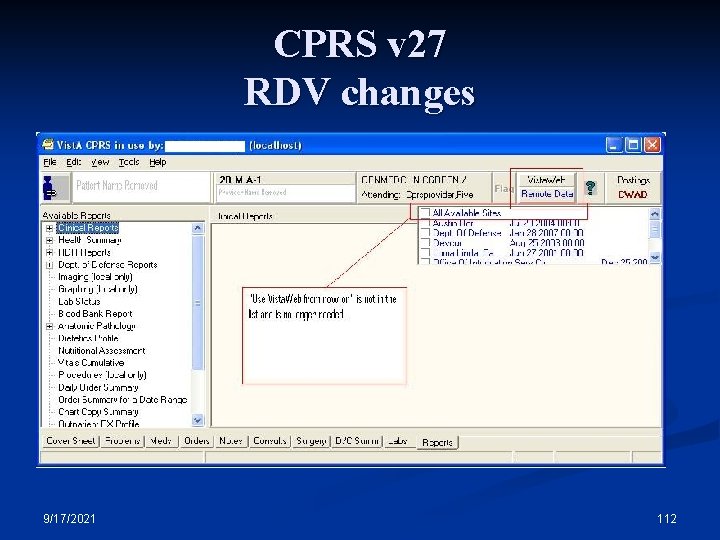
Task: Switch to the Meds tab
Action: coord(161,441)
